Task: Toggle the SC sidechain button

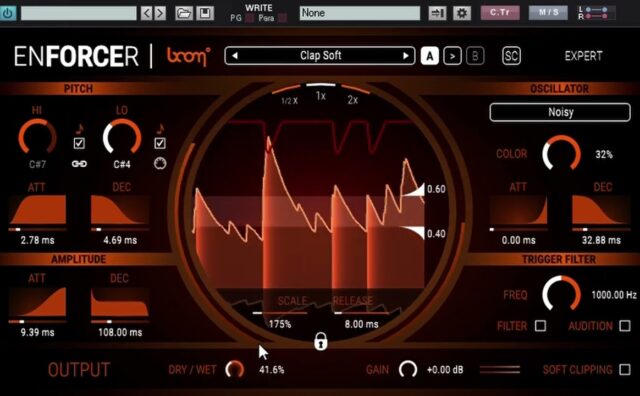Action: point(511,56)
